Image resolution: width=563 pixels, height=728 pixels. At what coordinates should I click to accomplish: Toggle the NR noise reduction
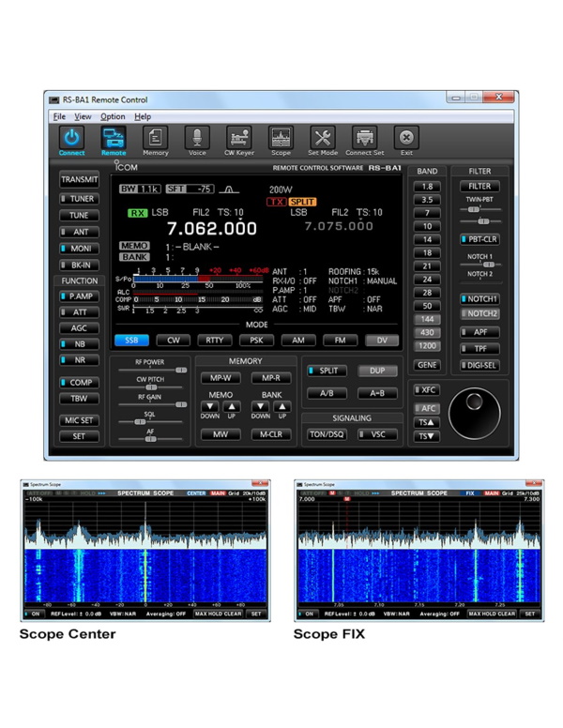point(79,360)
